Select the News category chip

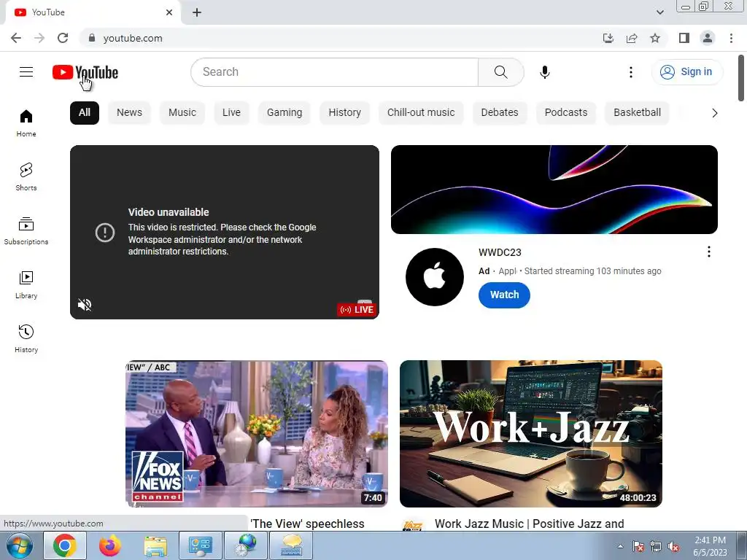(130, 113)
